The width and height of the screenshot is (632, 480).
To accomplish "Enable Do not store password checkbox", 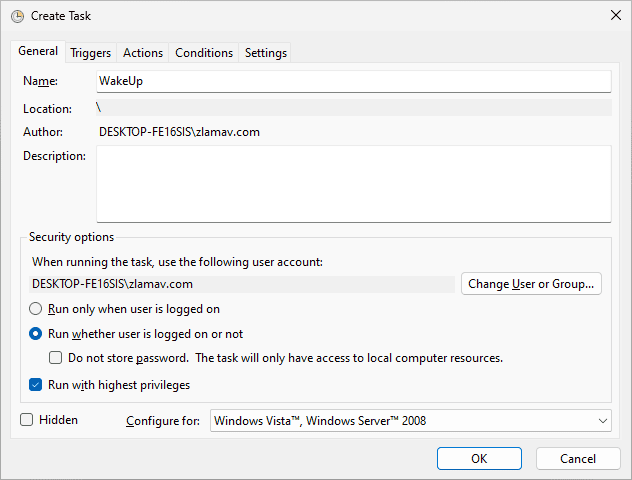I will (x=56, y=358).
